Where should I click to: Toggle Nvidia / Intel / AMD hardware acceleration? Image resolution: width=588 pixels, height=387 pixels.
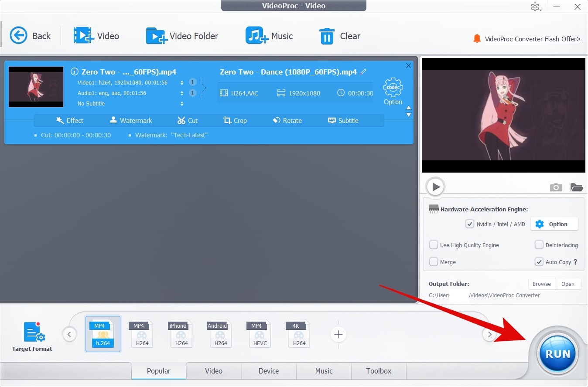[x=470, y=224]
